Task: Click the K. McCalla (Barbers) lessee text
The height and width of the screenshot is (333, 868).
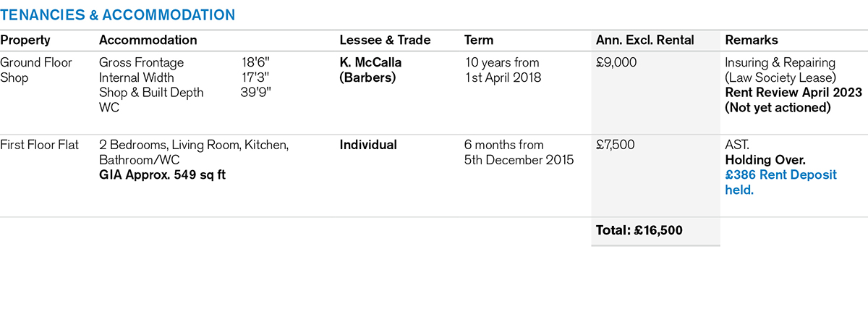Action: coord(370,70)
